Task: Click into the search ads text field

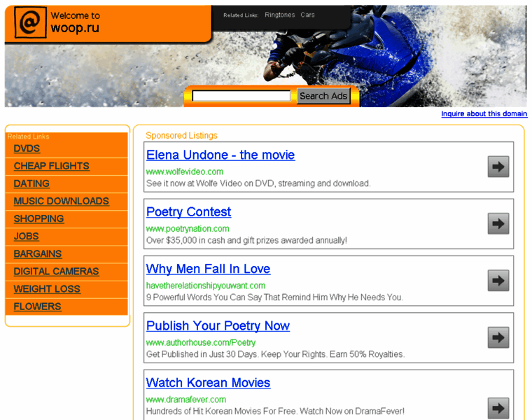Action: pyautogui.click(x=241, y=96)
